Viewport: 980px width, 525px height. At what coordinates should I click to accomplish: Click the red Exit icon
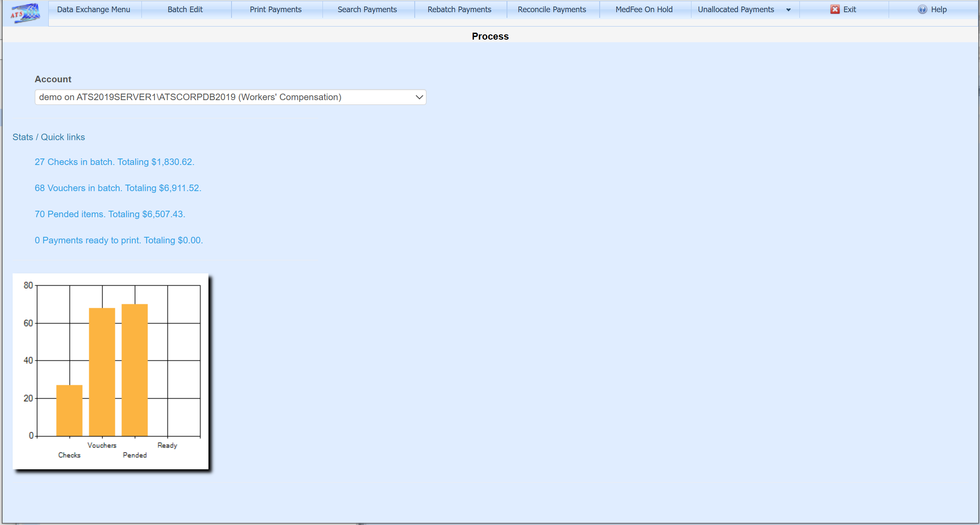(x=835, y=10)
